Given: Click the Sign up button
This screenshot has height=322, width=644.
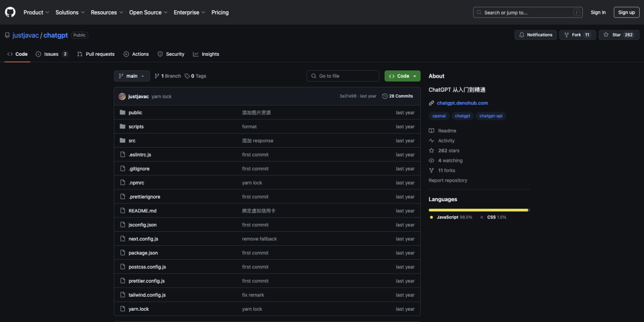Looking at the screenshot, I should (626, 12).
